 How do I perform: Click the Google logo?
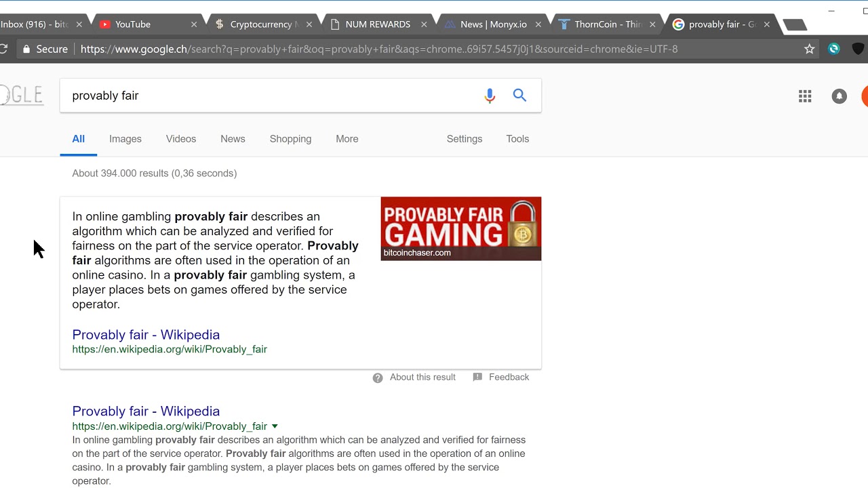click(22, 96)
